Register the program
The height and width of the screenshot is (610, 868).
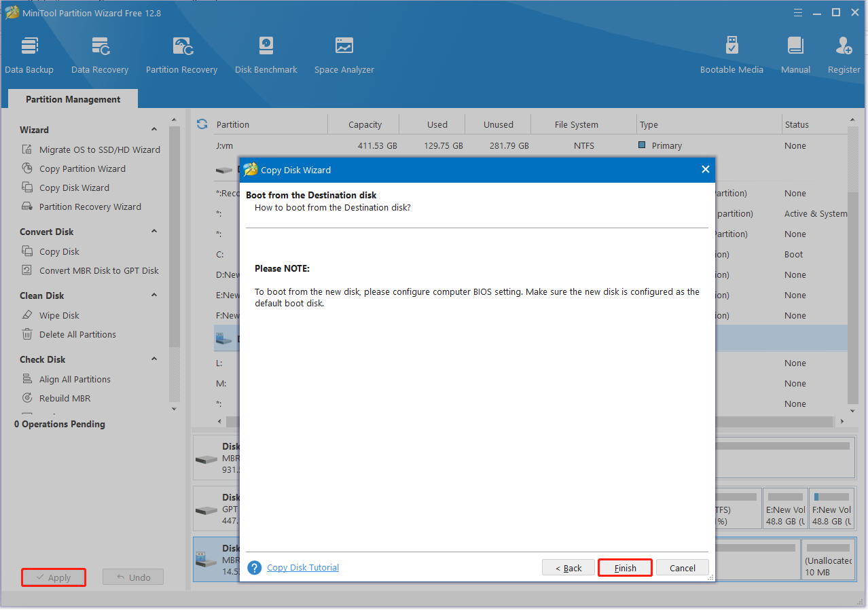[843, 54]
